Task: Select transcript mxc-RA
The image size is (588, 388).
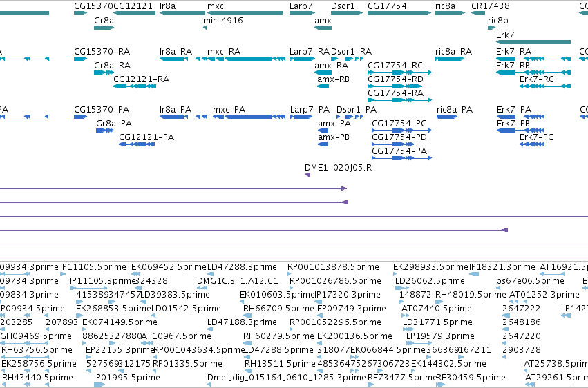Action: [x=224, y=51]
